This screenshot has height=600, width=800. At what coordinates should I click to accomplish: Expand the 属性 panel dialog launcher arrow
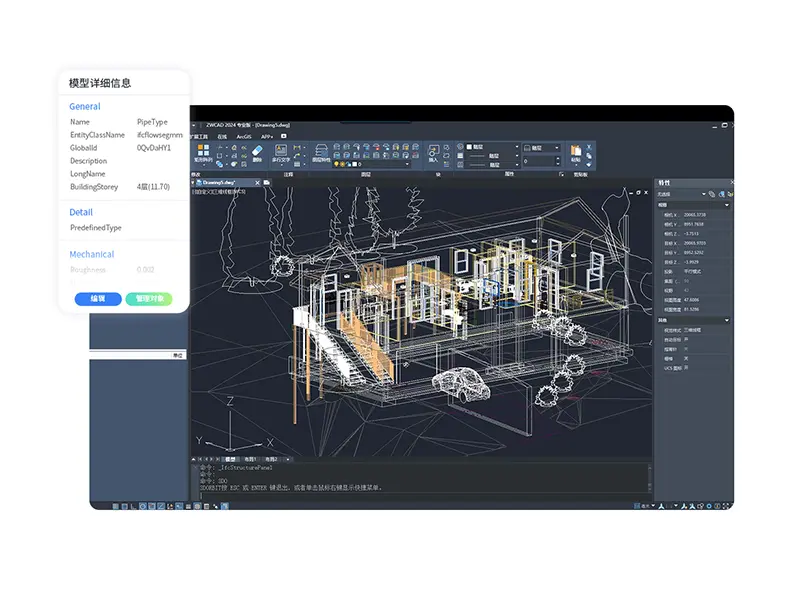tap(562, 174)
